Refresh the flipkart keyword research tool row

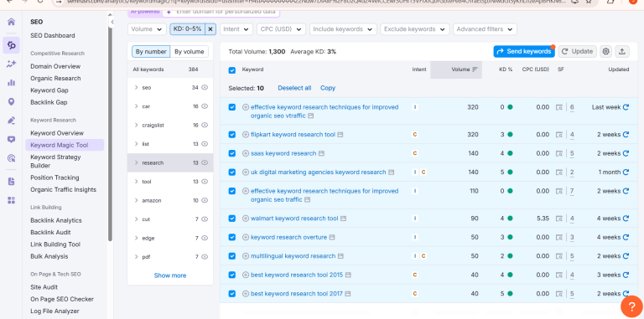point(626,135)
